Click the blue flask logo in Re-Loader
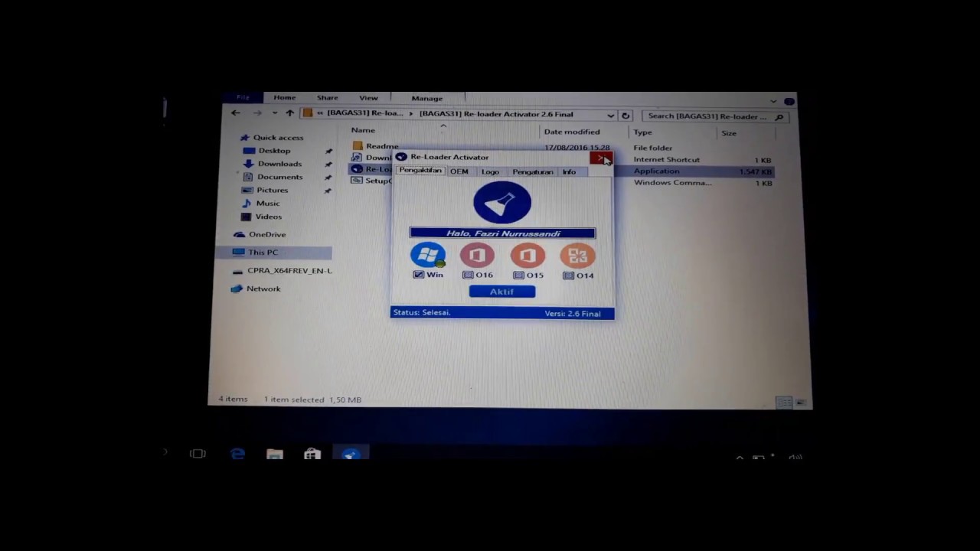 pos(502,202)
